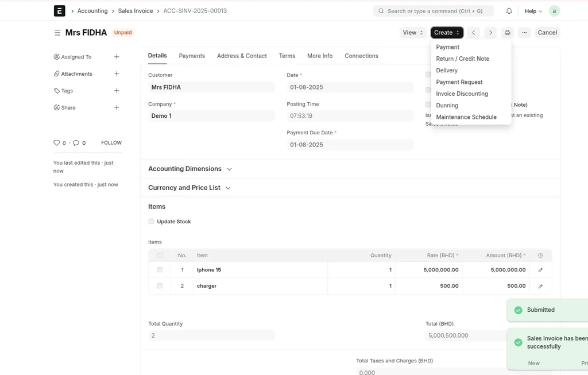588x375 pixels.
Task: Open the View dropdown
Action: coord(413,33)
